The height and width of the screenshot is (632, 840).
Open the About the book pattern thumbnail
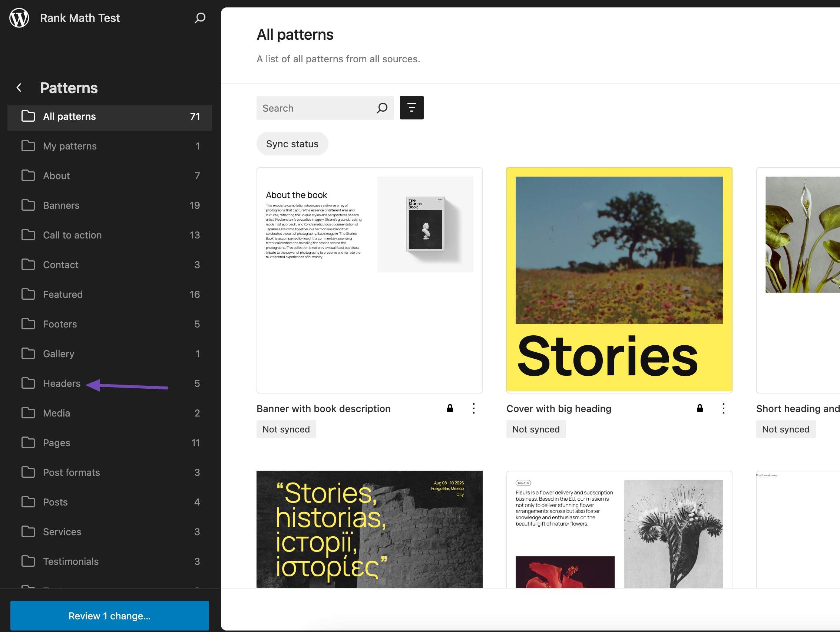click(x=370, y=280)
